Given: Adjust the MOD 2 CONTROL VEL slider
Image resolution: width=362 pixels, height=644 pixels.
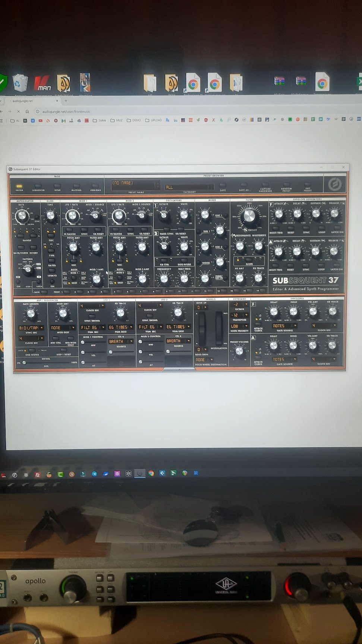Looking at the screenshot, I should [151, 352].
